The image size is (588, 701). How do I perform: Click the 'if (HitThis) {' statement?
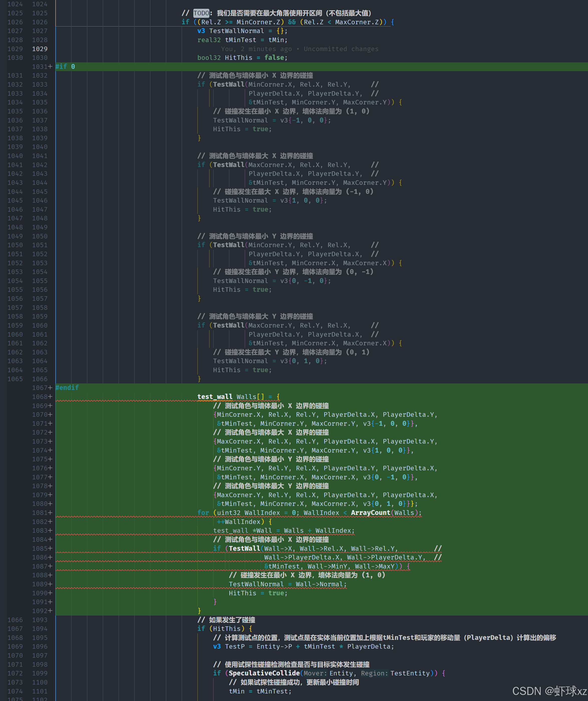click(225, 629)
